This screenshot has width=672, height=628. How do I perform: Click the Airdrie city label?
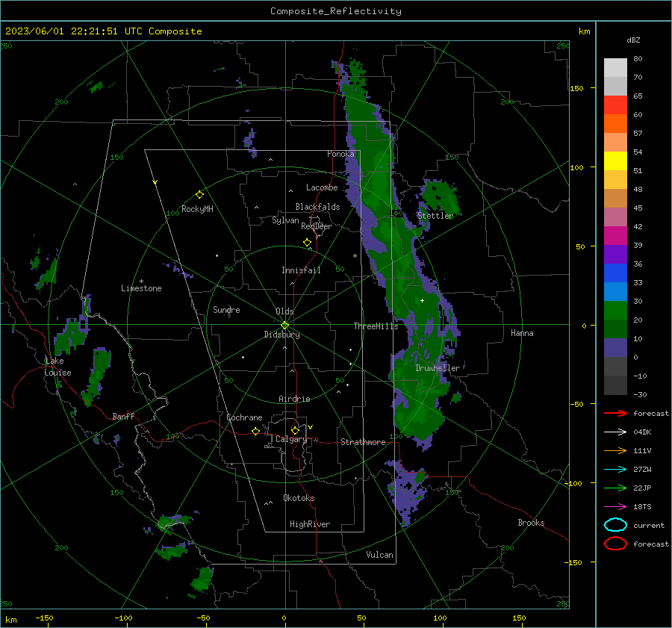click(294, 399)
